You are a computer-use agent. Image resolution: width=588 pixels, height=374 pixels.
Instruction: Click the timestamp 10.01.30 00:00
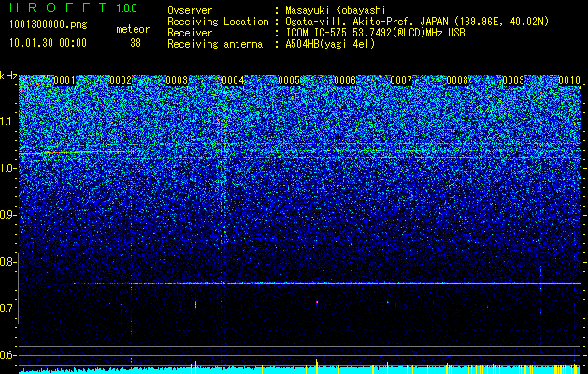point(49,43)
